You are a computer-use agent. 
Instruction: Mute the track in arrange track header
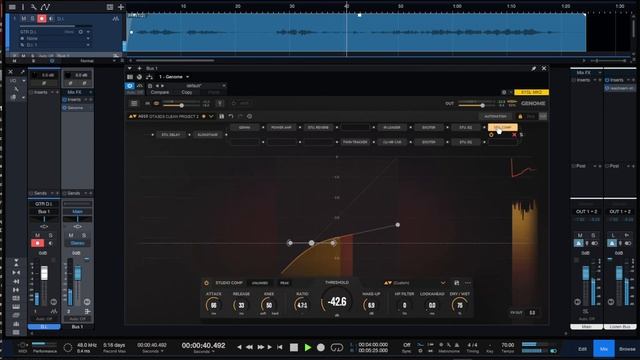point(23,19)
